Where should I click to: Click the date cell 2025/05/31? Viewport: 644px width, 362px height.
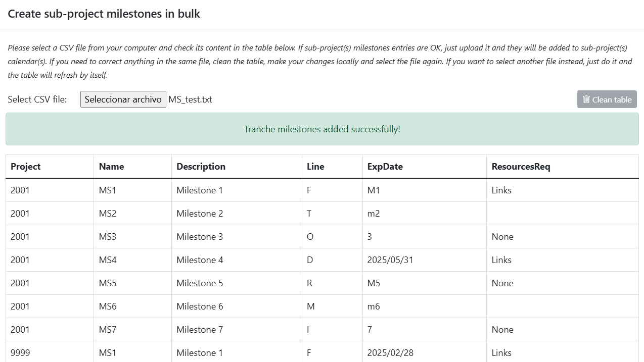(425, 260)
